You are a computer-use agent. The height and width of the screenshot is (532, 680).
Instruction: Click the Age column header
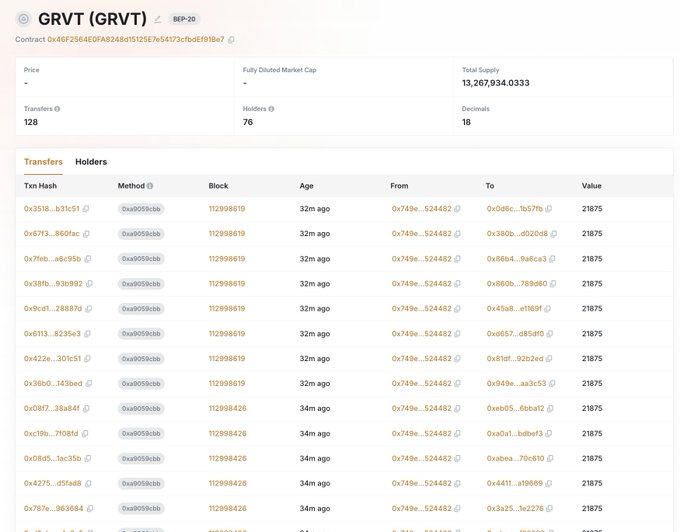[306, 186]
